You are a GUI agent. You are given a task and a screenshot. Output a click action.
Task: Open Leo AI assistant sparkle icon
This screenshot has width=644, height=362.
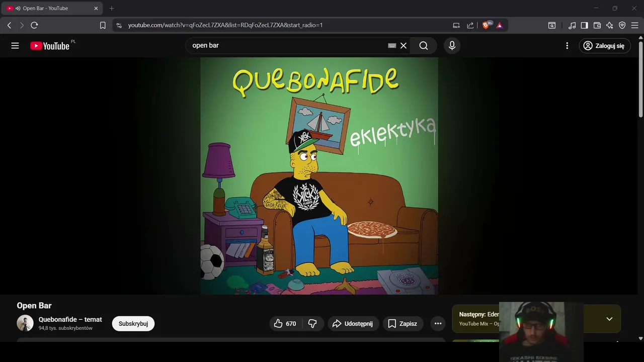pos(610,25)
